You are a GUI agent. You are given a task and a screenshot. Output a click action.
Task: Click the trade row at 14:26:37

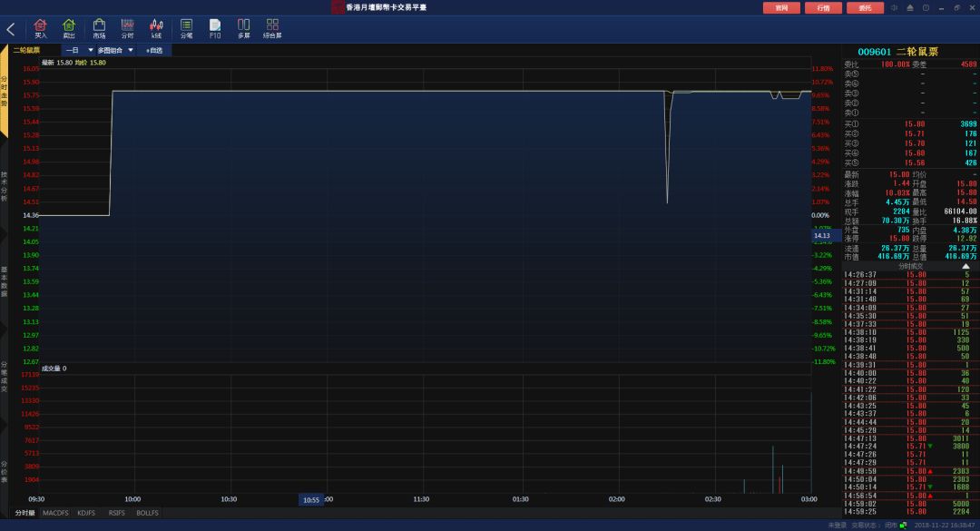coord(910,274)
